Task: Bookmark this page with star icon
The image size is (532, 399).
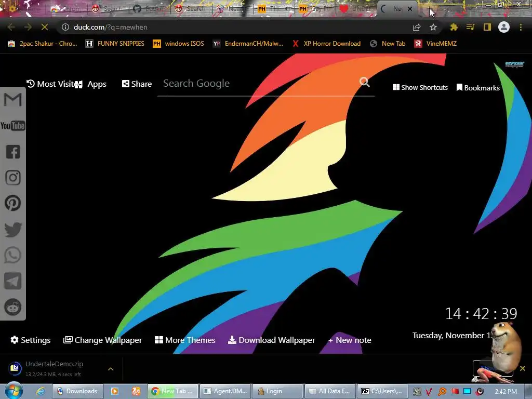Action: [433, 27]
